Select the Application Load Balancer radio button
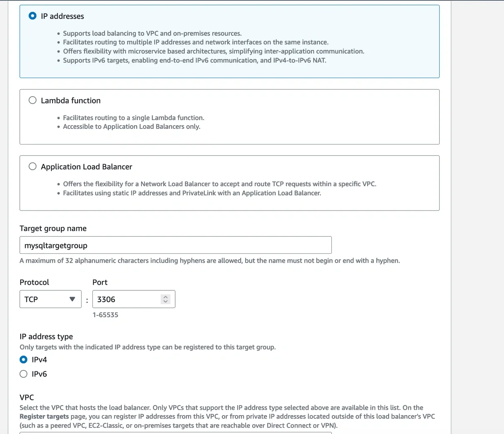Screen dimensions: 504x434 tap(32, 166)
